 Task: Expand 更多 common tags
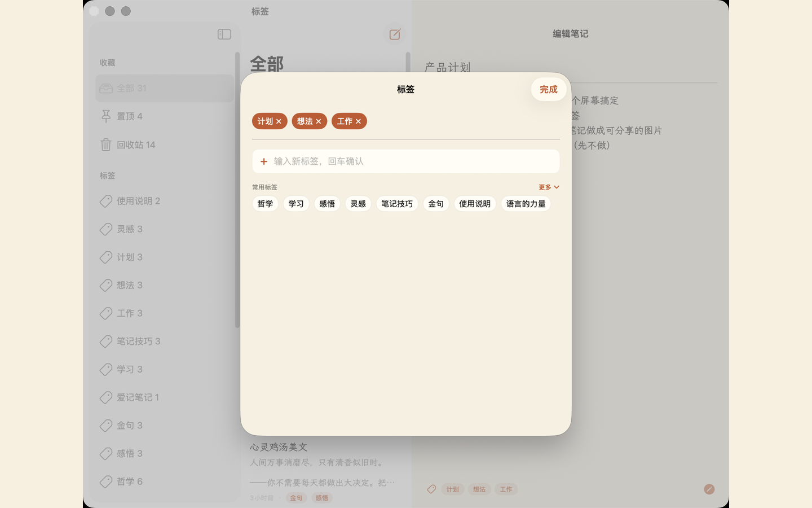coord(549,187)
